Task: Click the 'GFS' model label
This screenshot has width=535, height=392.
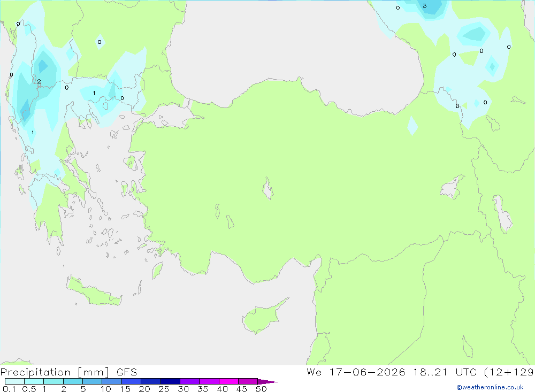Action: click(127, 372)
